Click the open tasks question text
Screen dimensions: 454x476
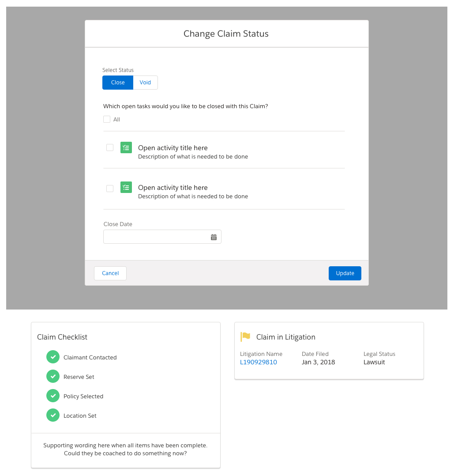186,106
